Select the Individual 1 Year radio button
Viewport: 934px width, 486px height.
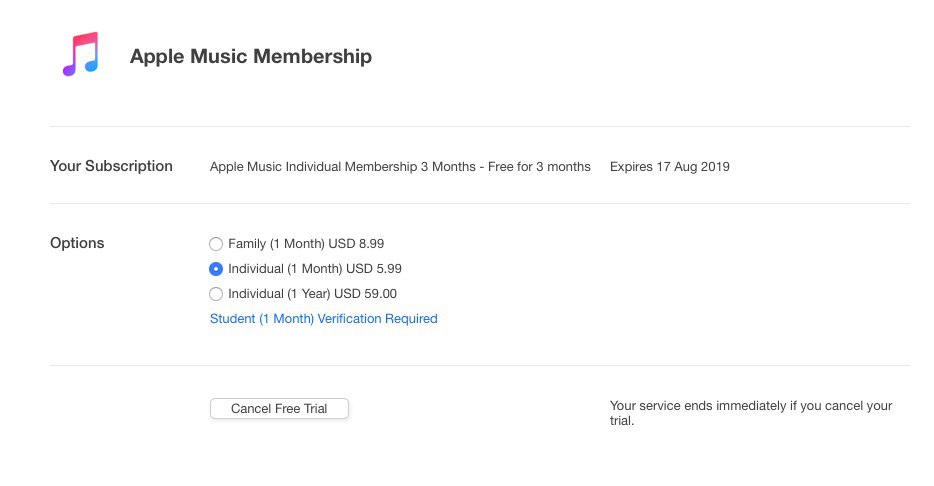tap(216, 294)
